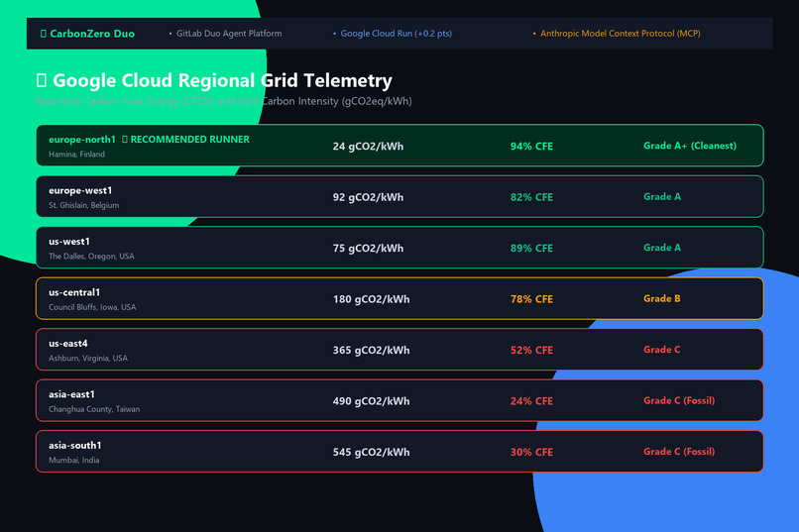This screenshot has width=799, height=532.
Task: Click the 180 gCO2/kWh value
Action: [x=371, y=299]
